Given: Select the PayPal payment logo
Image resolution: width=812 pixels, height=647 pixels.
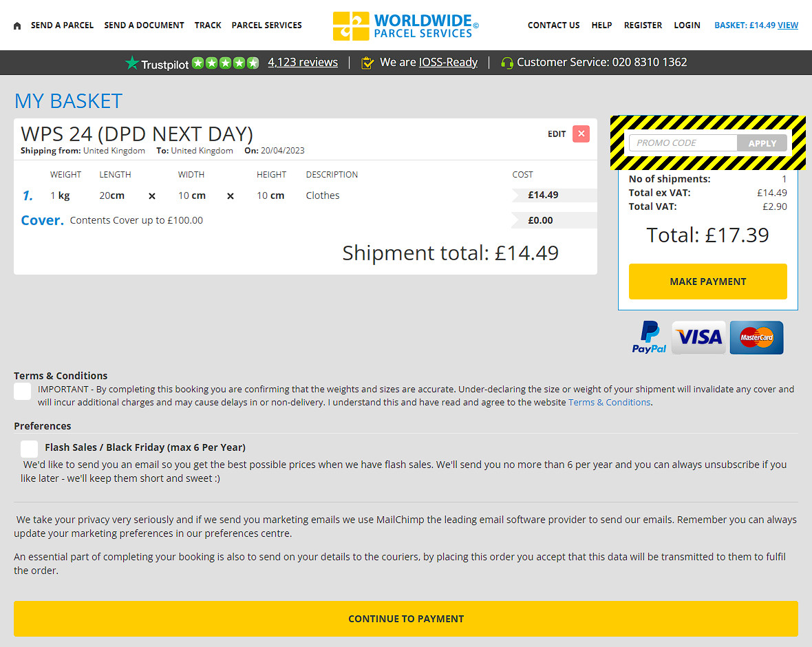Looking at the screenshot, I should pos(649,337).
